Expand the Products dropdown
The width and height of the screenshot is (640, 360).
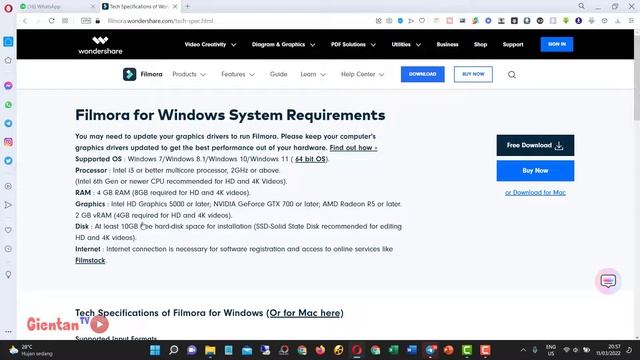[x=189, y=74]
